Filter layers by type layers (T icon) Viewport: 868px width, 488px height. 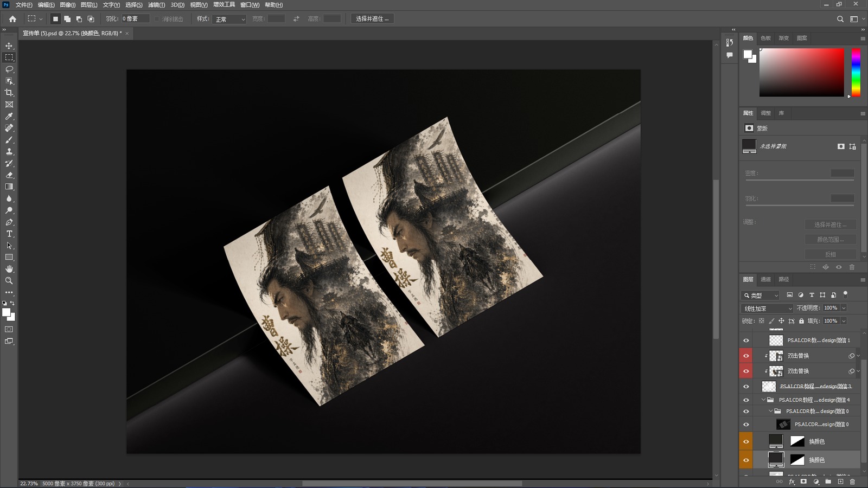812,295
